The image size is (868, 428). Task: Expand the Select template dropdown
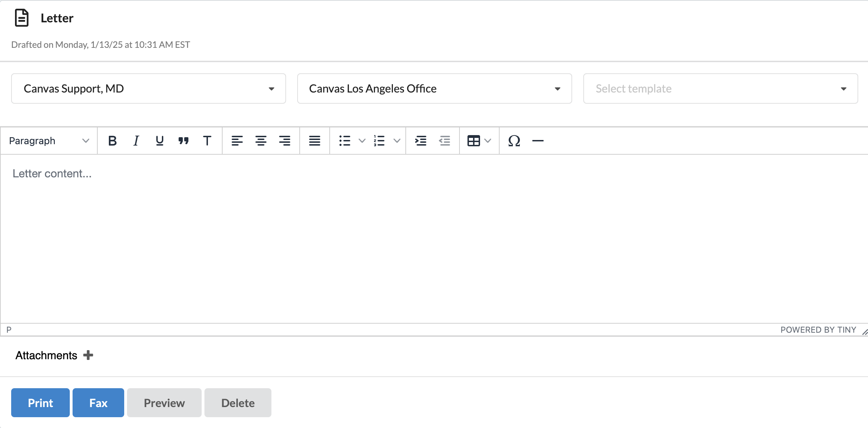pos(721,89)
